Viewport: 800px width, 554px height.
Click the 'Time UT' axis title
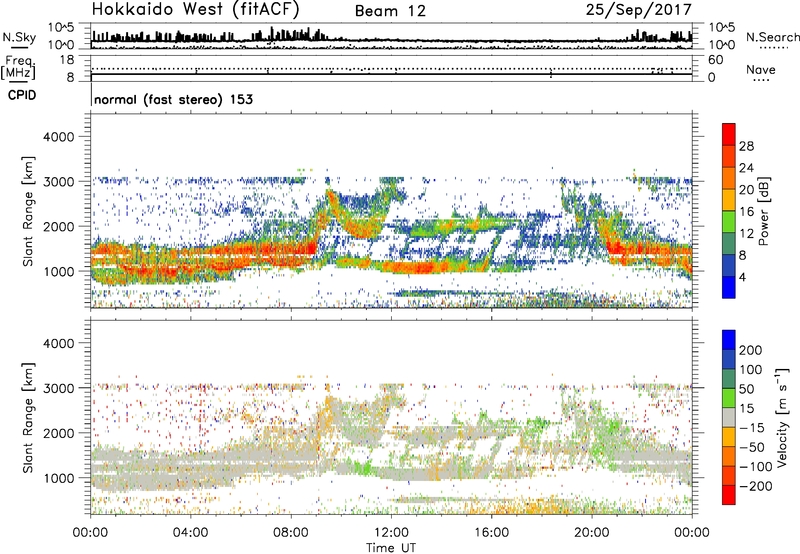tap(391, 548)
